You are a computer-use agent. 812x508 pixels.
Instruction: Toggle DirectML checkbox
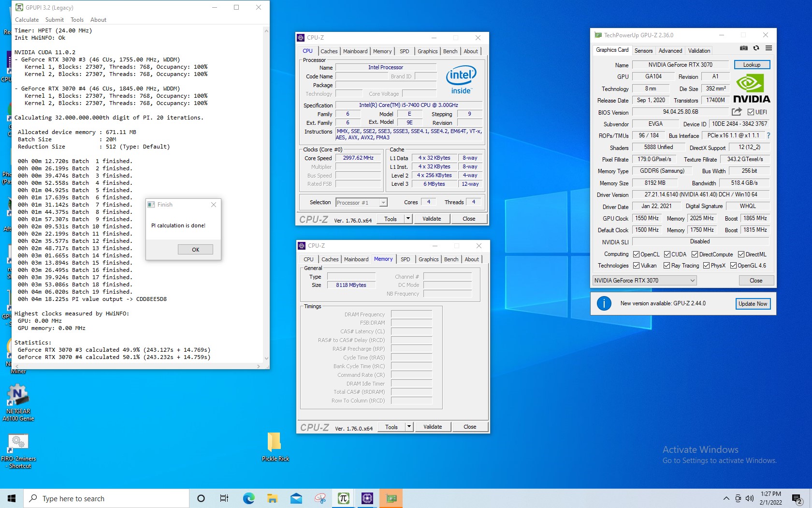741,254
